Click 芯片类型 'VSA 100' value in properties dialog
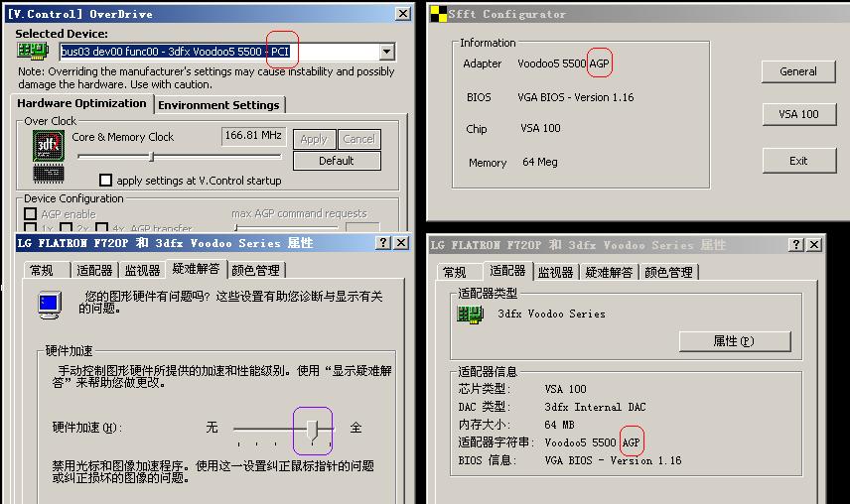The image size is (850, 504). click(x=565, y=389)
